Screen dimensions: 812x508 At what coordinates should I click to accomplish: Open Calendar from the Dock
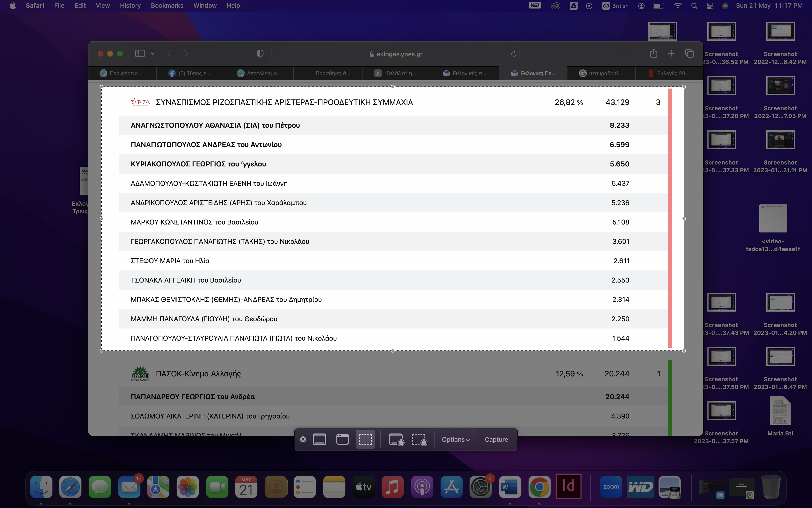tap(246, 487)
